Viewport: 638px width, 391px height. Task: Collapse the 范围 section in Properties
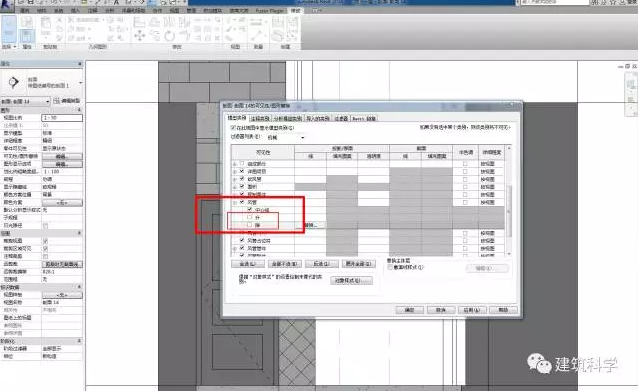point(79,233)
